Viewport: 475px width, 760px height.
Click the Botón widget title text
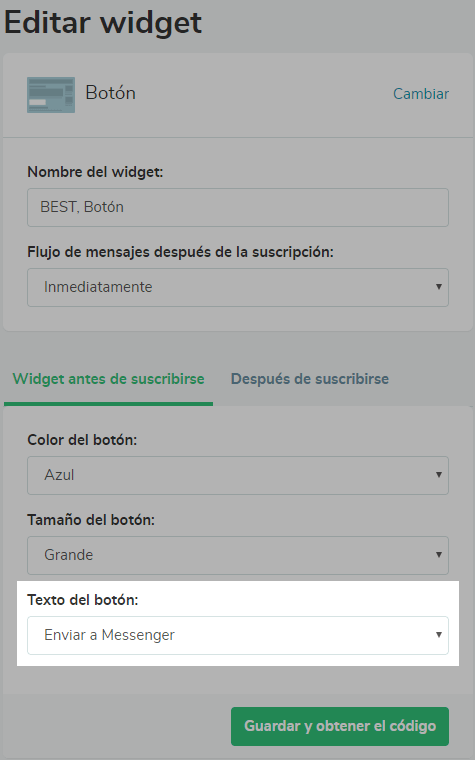(111, 93)
